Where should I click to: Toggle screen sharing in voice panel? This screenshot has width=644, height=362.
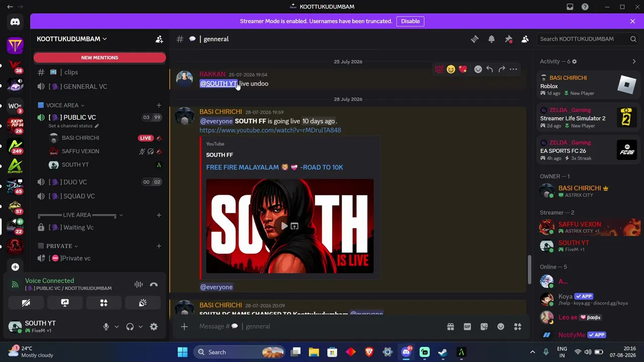pos(65,303)
